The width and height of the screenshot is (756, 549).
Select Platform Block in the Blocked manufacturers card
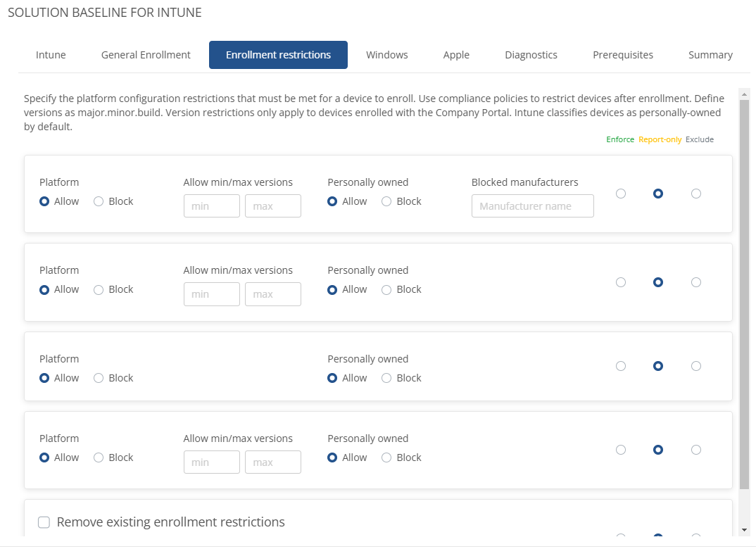coord(99,201)
